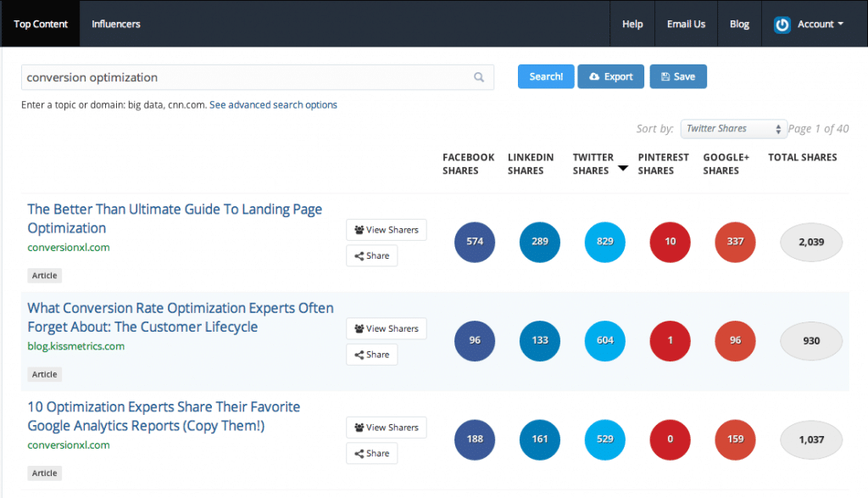Open the Help menu item
This screenshot has width=868, height=498.
coord(632,25)
